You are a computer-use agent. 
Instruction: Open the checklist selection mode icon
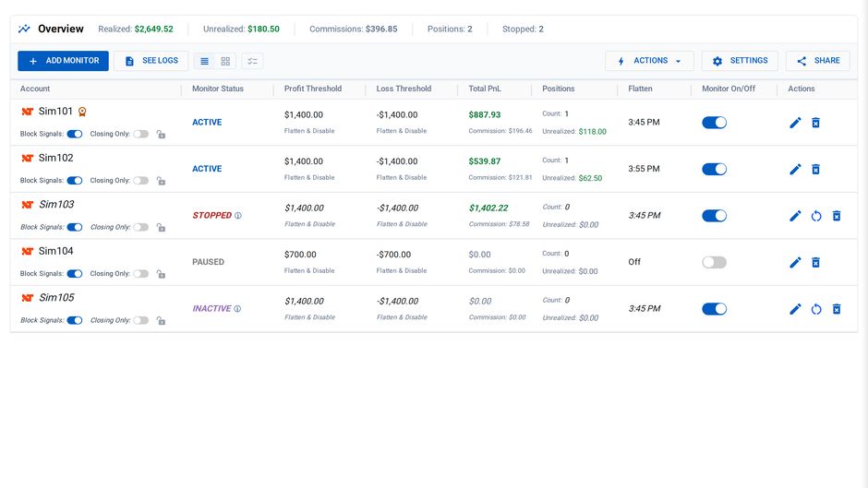click(x=252, y=61)
